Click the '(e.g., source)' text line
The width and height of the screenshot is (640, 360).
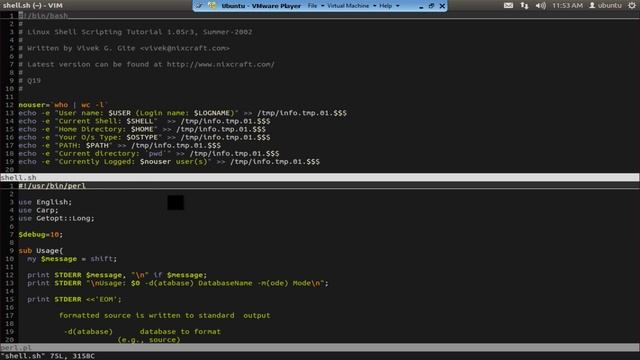pos(149,340)
